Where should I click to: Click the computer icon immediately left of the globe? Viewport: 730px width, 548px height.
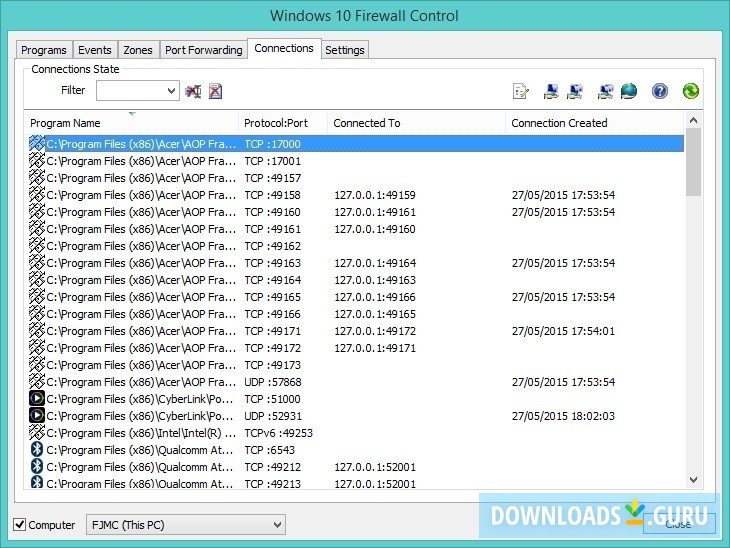click(x=606, y=91)
